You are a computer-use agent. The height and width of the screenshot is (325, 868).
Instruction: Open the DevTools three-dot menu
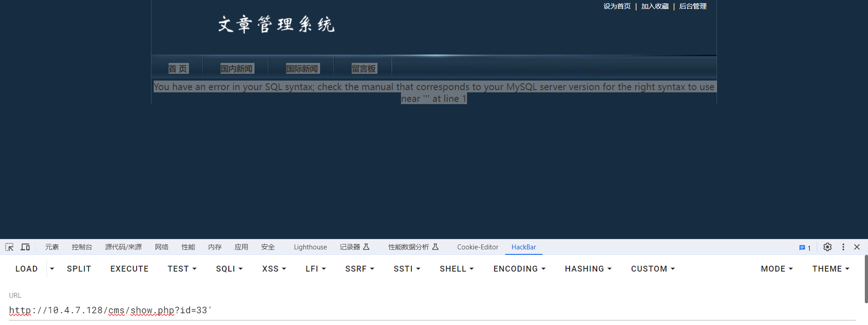click(x=843, y=247)
